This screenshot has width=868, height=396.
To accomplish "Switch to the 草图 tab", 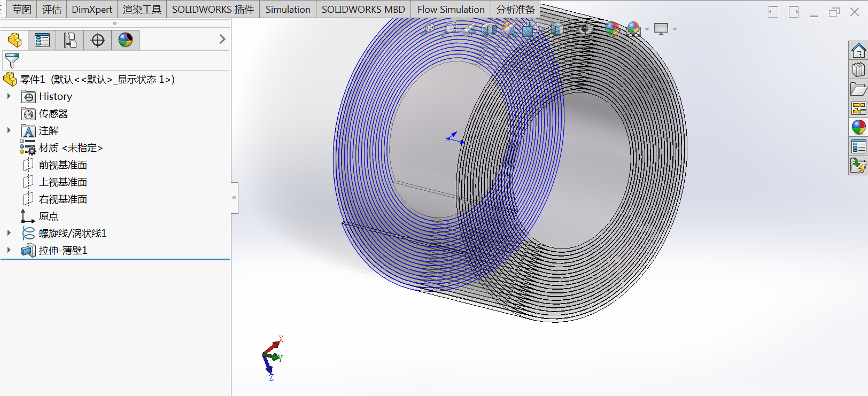I will pos(21,9).
